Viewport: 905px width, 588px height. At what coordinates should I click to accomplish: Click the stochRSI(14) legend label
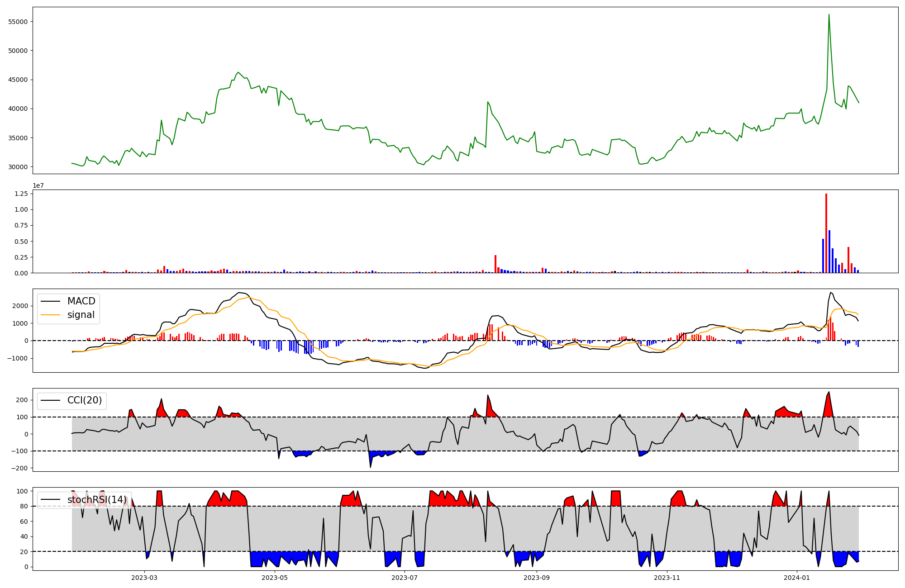[x=97, y=499]
